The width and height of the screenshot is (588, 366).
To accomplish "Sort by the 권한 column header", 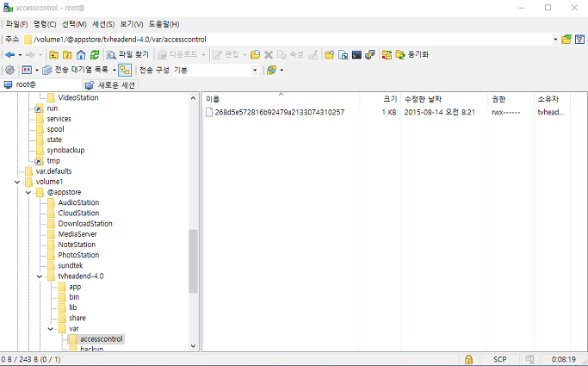I will [x=511, y=99].
